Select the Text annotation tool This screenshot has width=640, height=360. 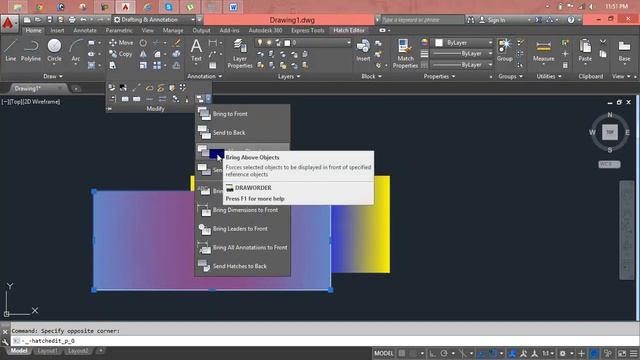tap(196, 50)
